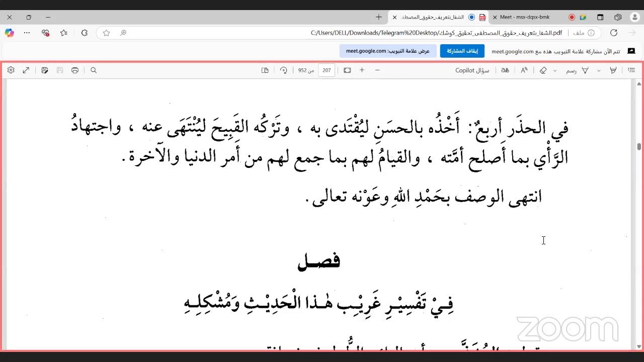Click the recording indicator on the Meet tab
644x362 pixels.
tap(572, 17)
